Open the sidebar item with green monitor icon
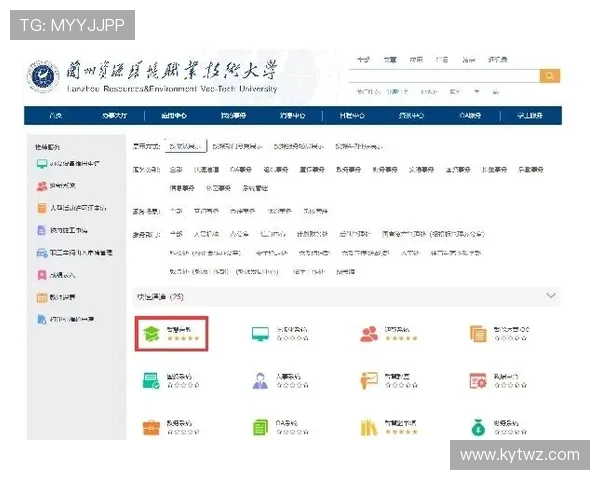600x480 pixels. coord(68,163)
